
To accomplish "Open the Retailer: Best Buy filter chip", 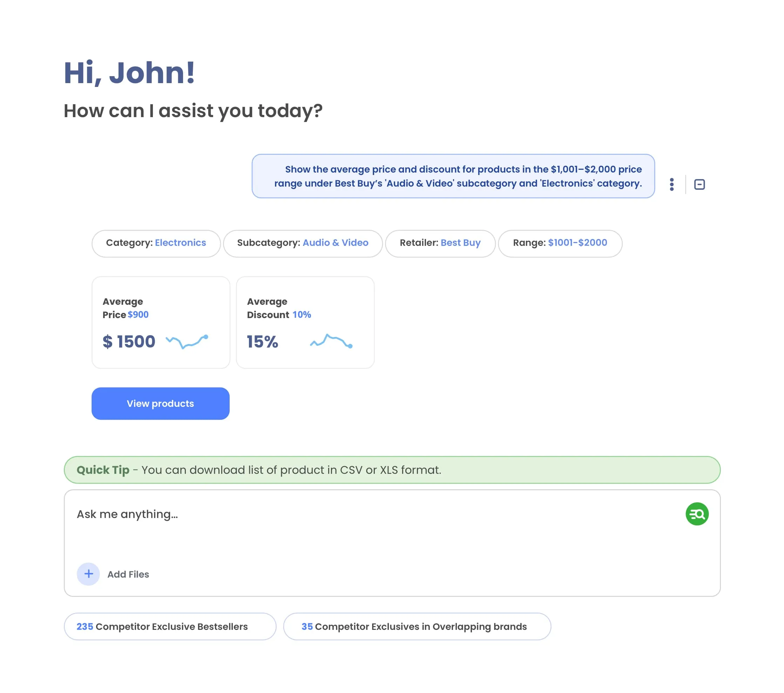I will [440, 243].
